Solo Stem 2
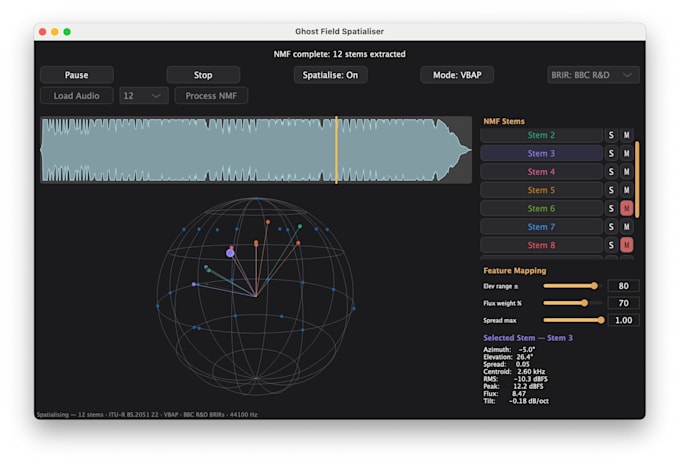This screenshot has width=680, height=465. tap(611, 135)
